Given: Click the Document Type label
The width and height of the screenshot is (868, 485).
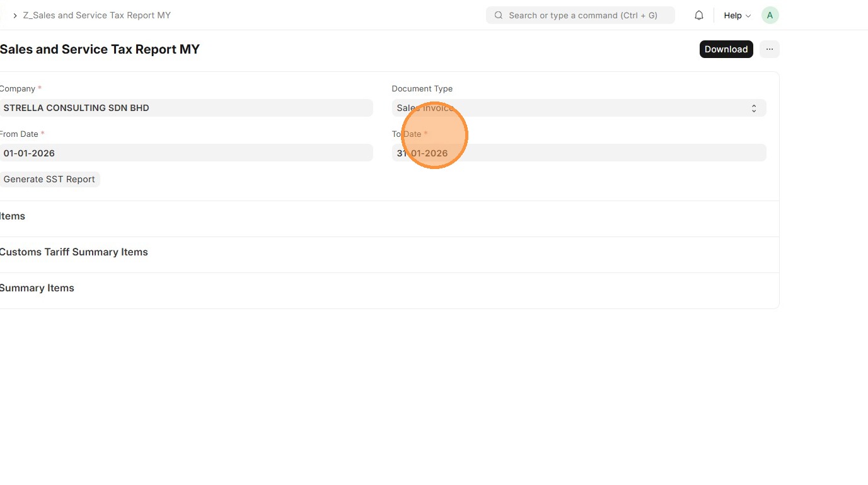Looking at the screenshot, I should pos(422,89).
